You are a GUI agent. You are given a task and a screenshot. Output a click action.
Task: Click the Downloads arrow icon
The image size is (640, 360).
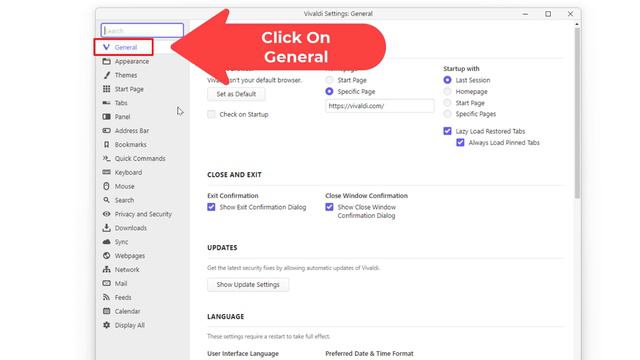coord(107,228)
